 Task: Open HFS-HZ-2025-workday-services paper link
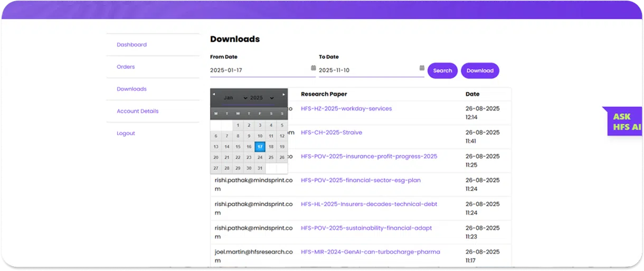coord(346,109)
